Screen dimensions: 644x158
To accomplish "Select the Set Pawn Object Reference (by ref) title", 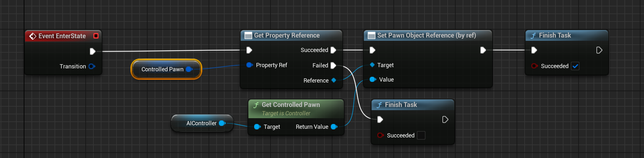I will (x=426, y=36).
